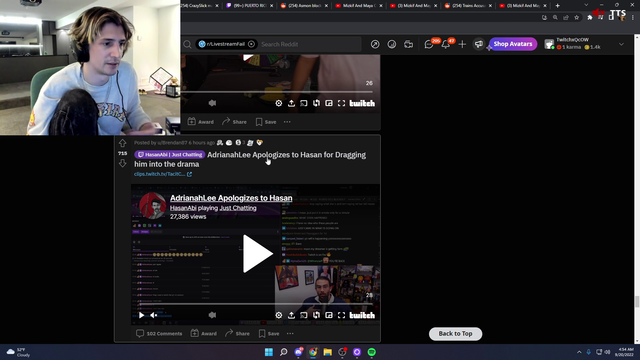640x360 pixels.
Task: Switch to first Mizkif And Maya tab
Action: click(x=358, y=6)
